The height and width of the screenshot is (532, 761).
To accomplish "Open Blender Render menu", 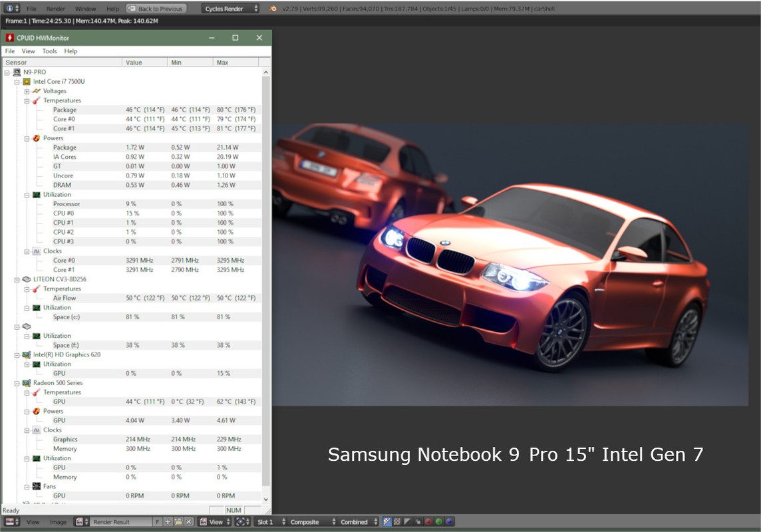I will 56,9.
